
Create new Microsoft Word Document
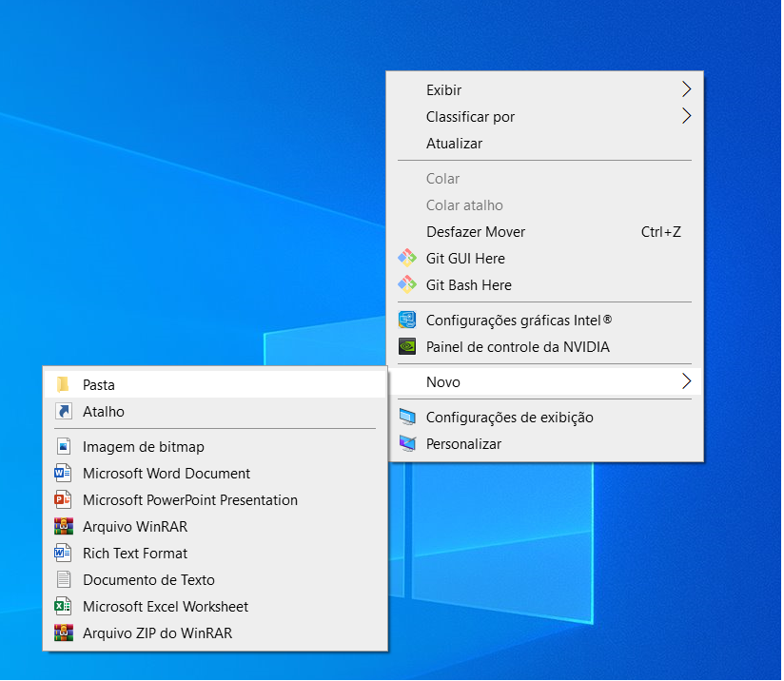click(215, 473)
